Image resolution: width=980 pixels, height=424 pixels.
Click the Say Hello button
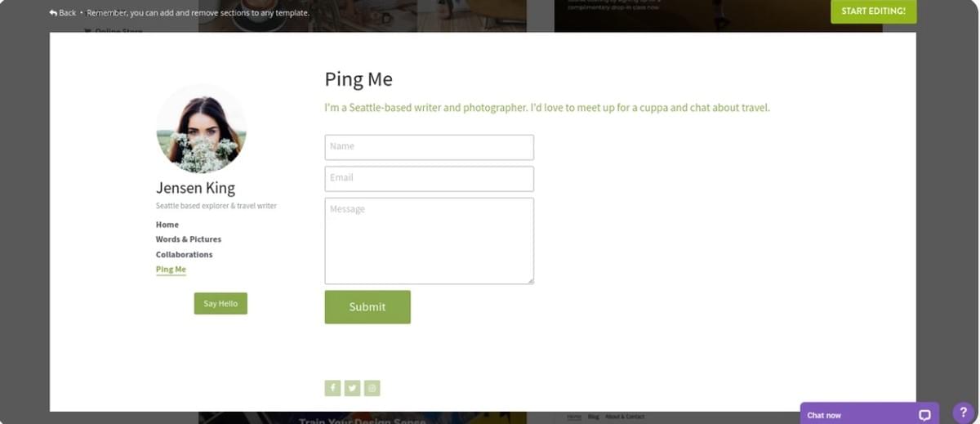(220, 303)
